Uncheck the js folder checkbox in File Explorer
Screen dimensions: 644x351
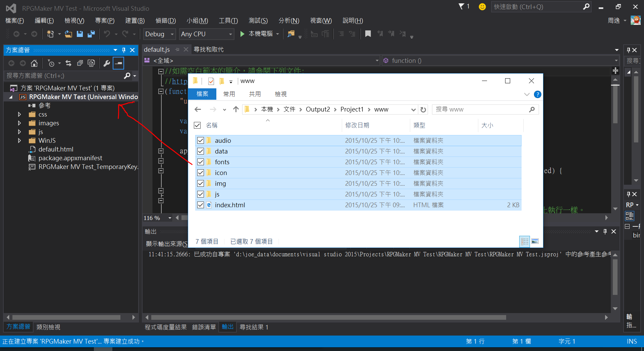[x=201, y=194]
